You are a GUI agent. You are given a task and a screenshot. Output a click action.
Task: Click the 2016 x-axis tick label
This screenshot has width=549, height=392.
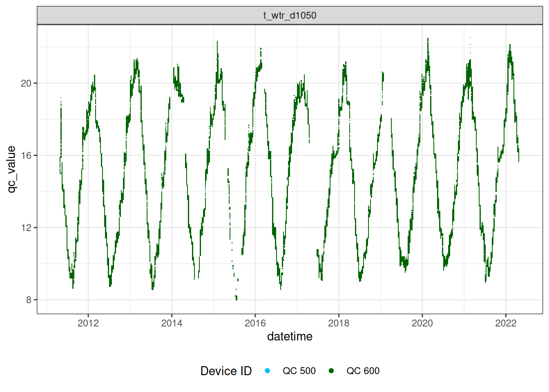pos(255,323)
